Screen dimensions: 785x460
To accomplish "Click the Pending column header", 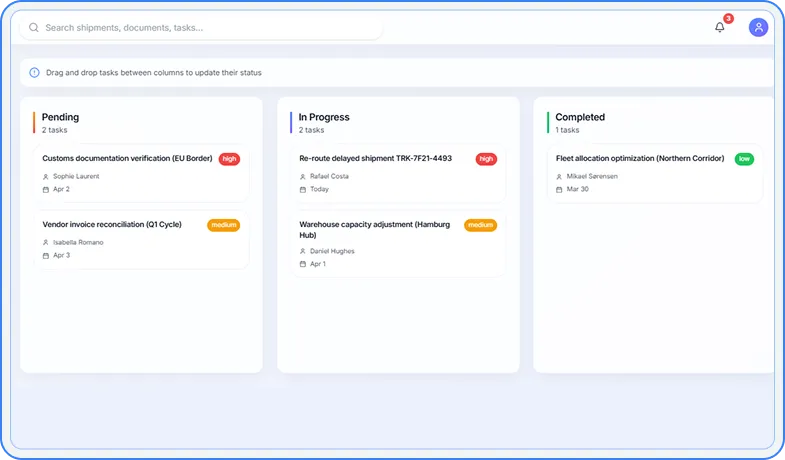I will click(60, 117).
